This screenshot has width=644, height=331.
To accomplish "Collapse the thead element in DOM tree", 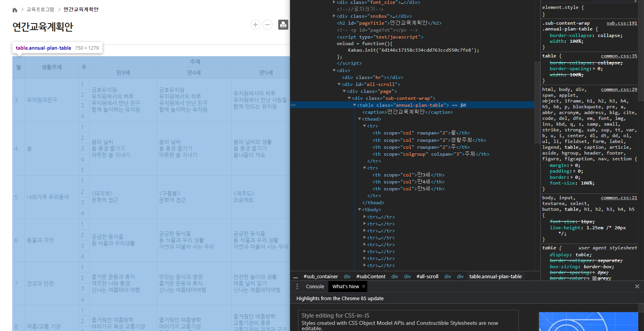I will coord(360,119).
